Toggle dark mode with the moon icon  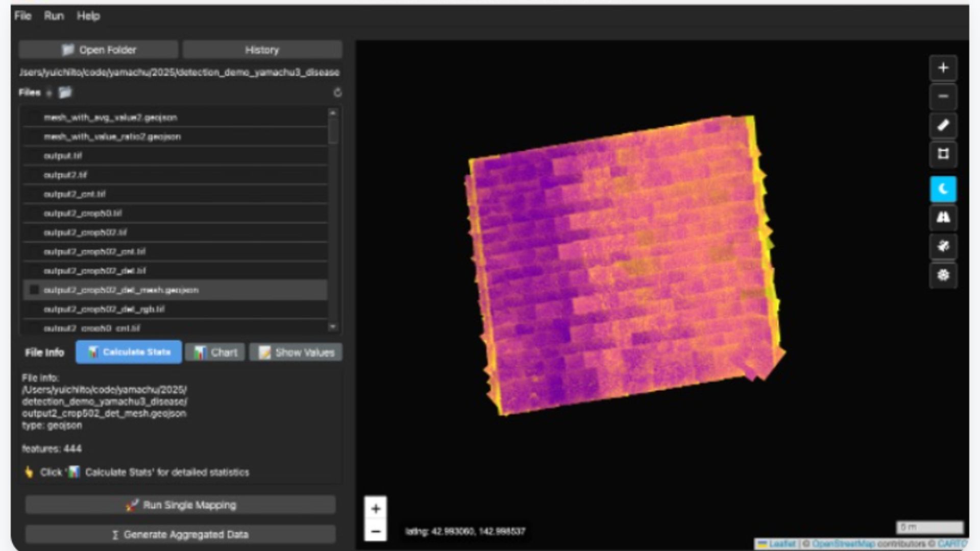point(943,188)
